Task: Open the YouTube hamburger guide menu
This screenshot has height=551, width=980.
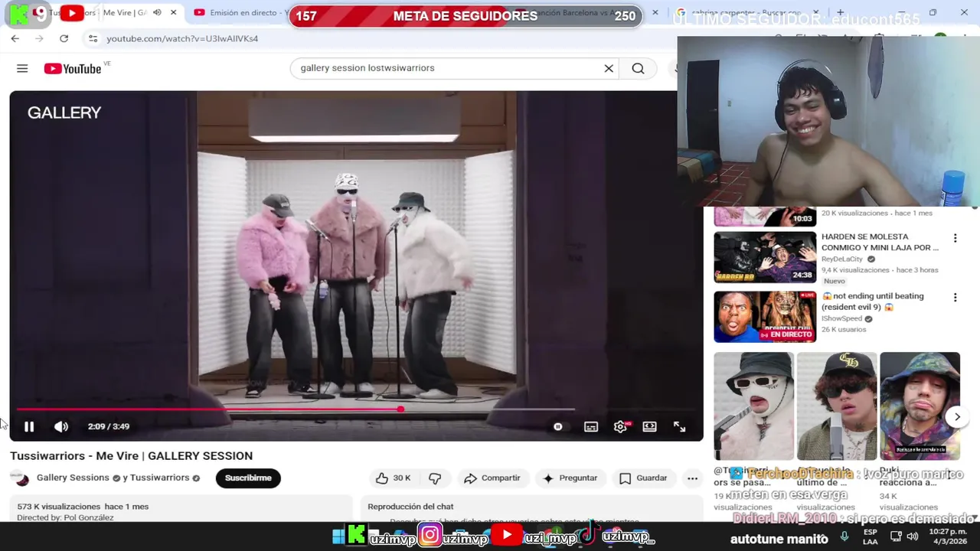Action: [22, 68]
